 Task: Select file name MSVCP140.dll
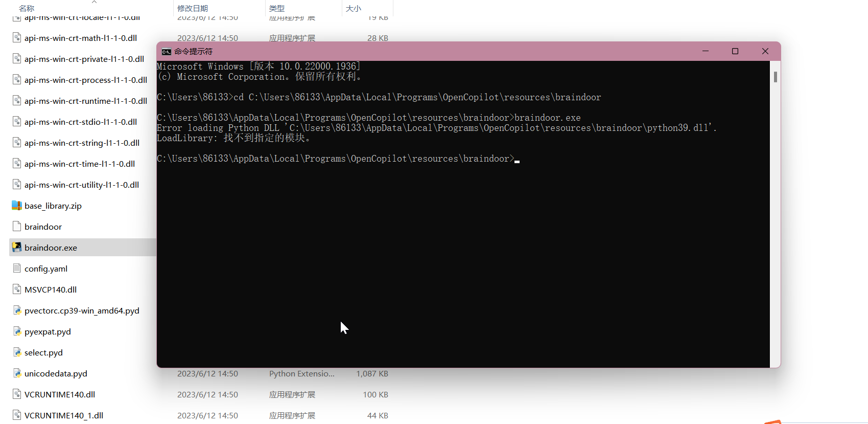[x=51, y=289]
